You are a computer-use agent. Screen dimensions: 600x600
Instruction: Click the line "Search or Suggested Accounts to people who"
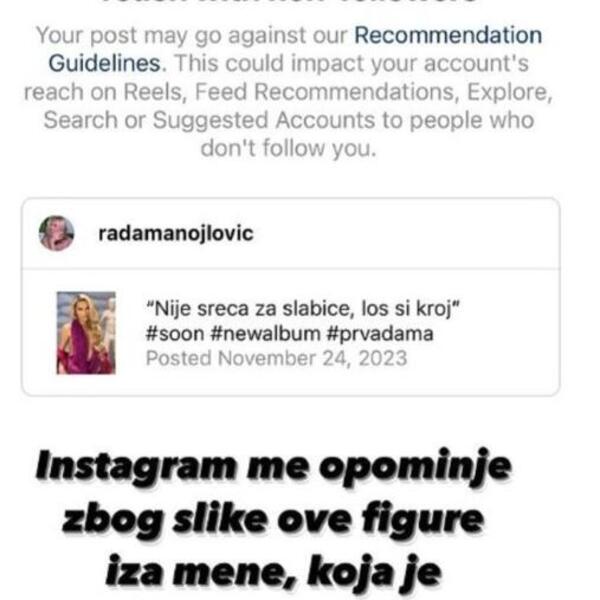[x=289, y=120]
